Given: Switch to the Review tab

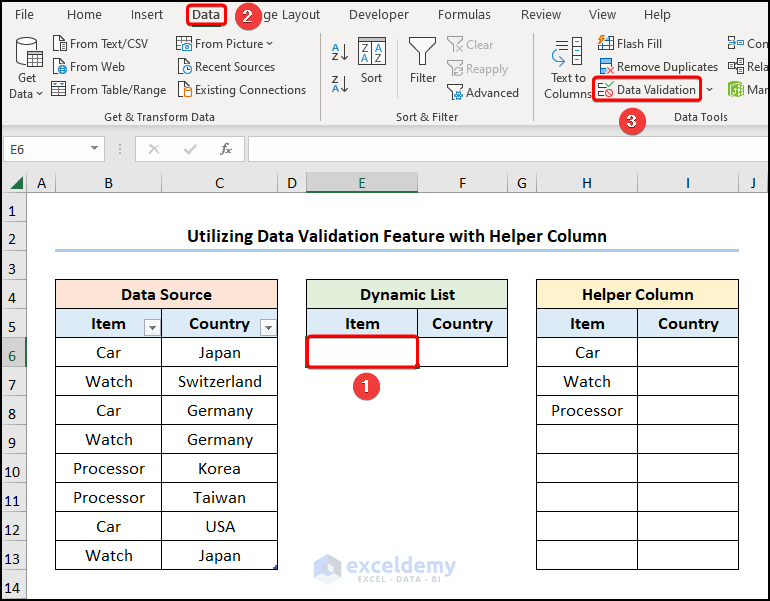Looking at the screenshot, I should click(541, 15).
